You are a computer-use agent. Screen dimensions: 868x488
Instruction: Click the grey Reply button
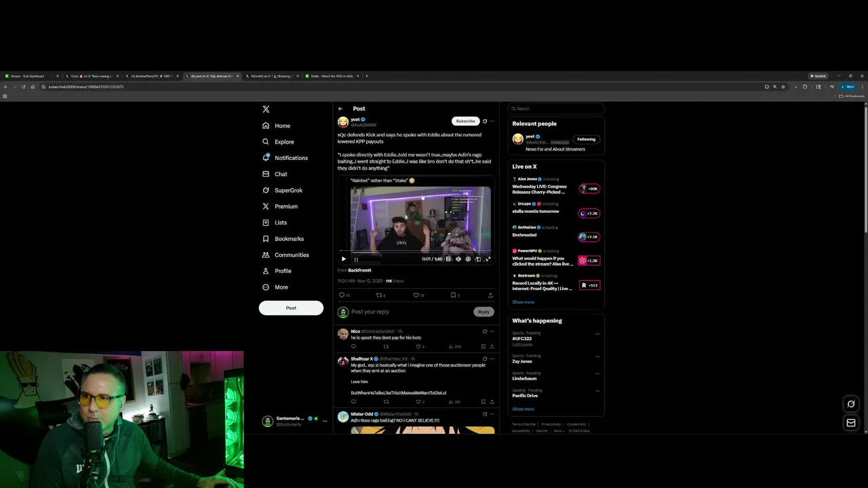[x=484, y=312]
